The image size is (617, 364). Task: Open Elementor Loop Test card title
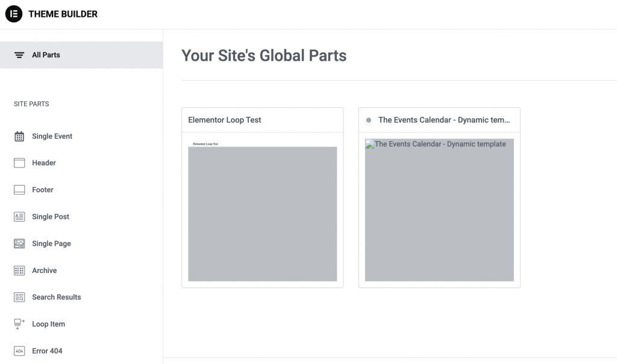coord(225,120)
